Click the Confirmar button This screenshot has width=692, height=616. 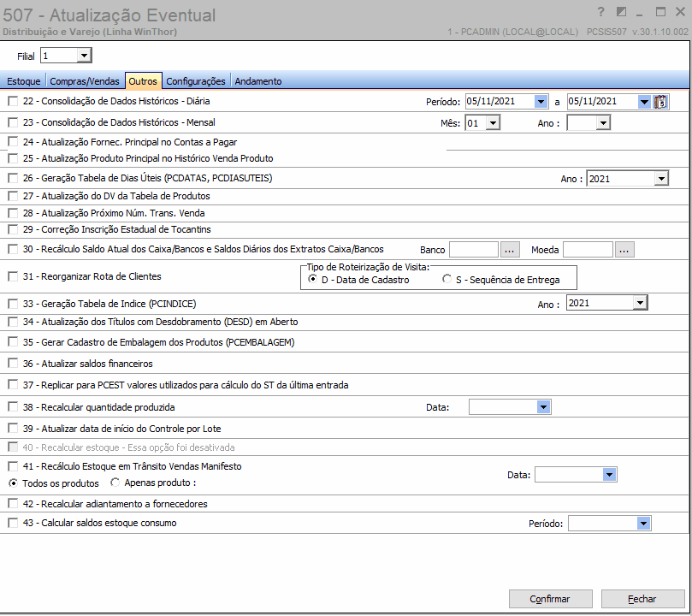[550, 599]
